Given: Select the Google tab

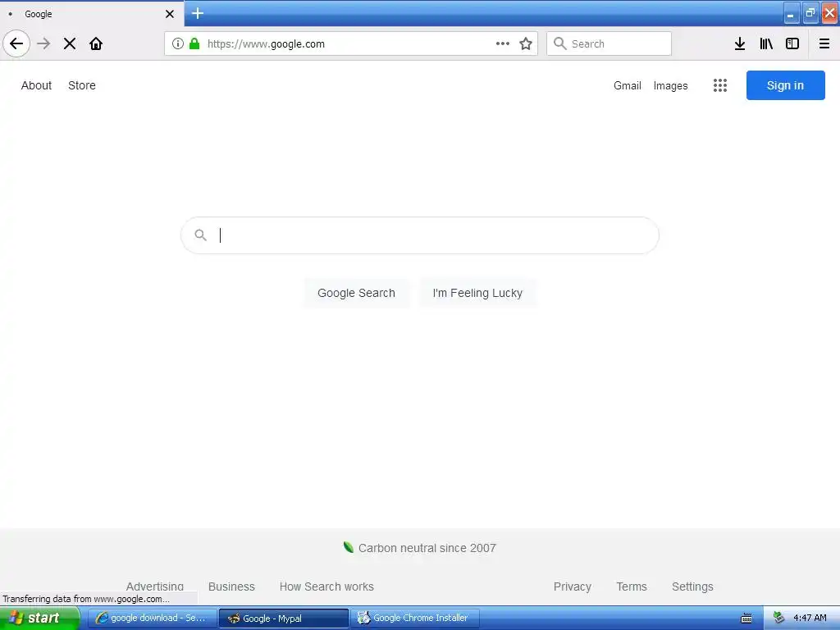Looking at the screenshot, I should pyautogui.click(x=92, y=13).
